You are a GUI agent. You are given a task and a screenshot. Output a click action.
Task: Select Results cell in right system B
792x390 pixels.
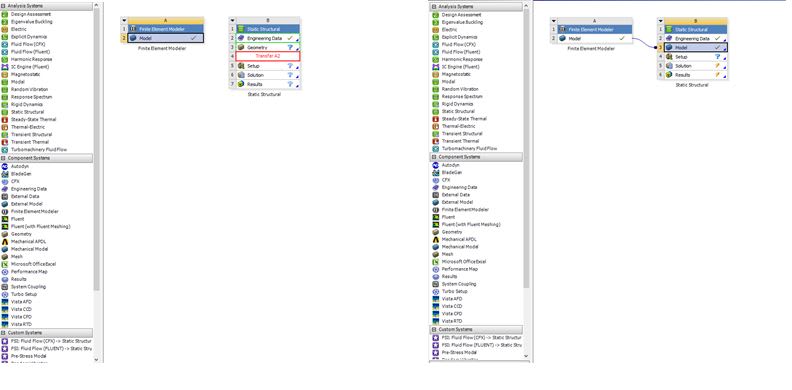(696, 75)
